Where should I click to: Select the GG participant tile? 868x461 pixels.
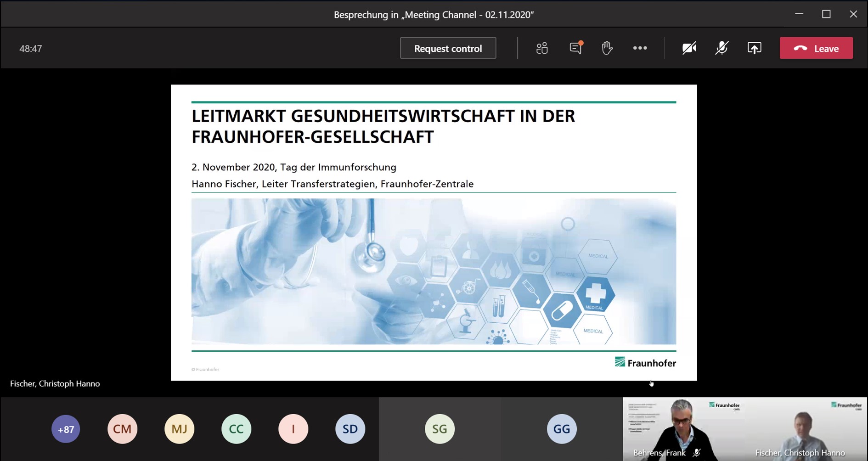[x=562, y=429]
